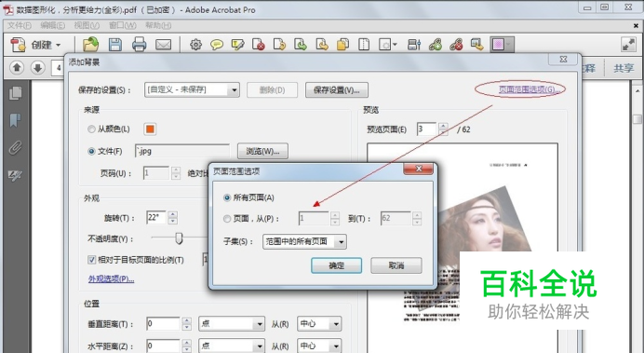Send the file by email via the envelope icon
Image resolution: width=644 pixels, height=353 pixels.
[x=163, y=45]
